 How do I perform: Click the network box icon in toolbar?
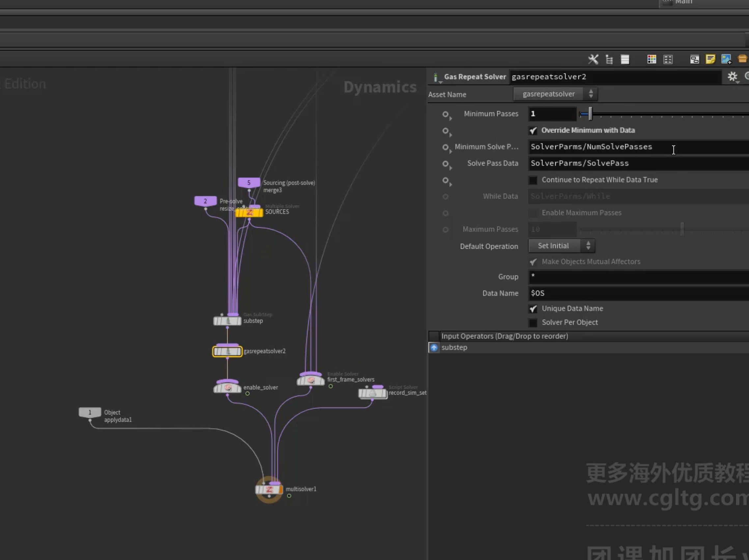(x=694, y=60)
